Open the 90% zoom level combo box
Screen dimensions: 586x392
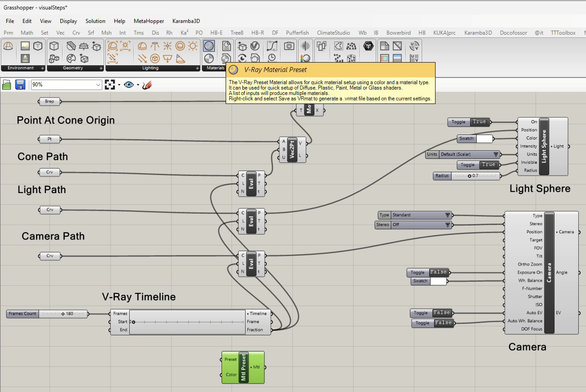coord(66,85)
